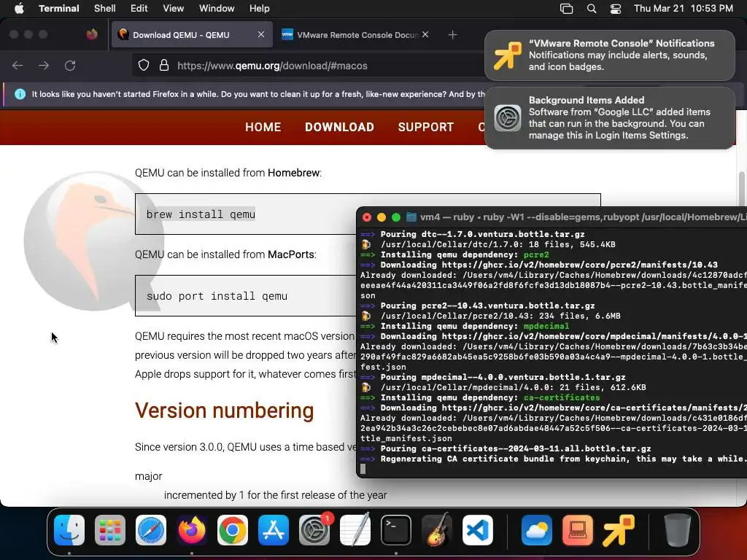
Task: Click the ca-certificates dependency name in Terminal
Action: (x=562, y=397)
